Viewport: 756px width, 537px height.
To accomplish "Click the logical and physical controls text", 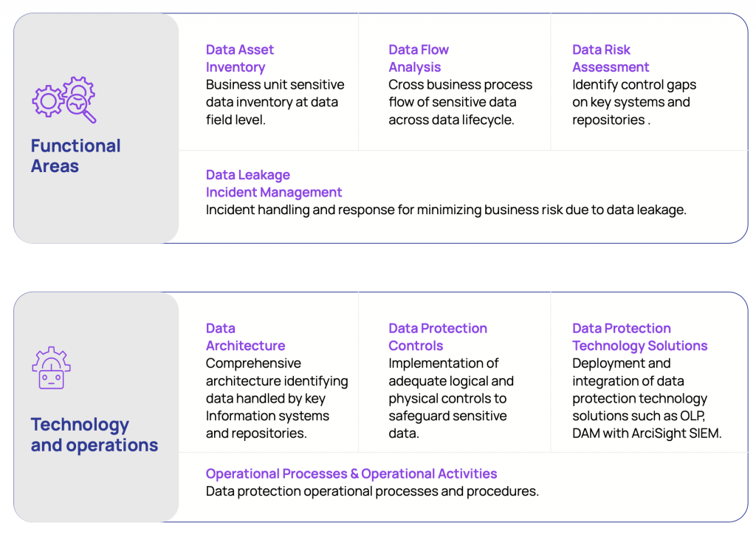I will point(450,398).
